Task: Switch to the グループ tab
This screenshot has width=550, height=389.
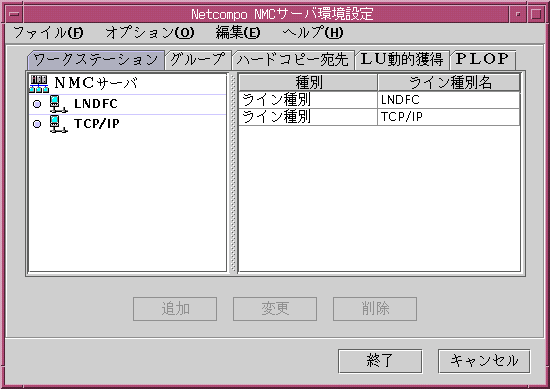Action: click(198, 60)
